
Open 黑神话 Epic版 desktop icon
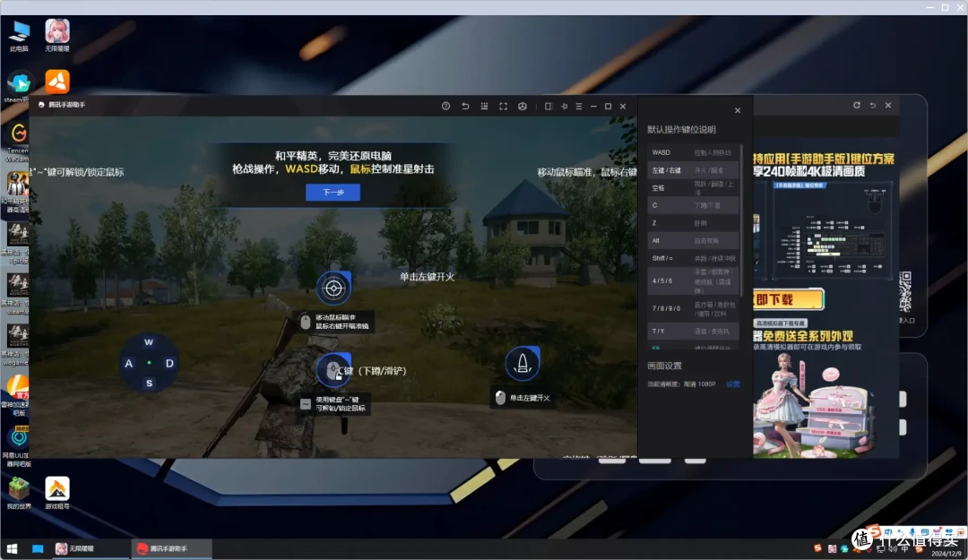coord(17,243)
